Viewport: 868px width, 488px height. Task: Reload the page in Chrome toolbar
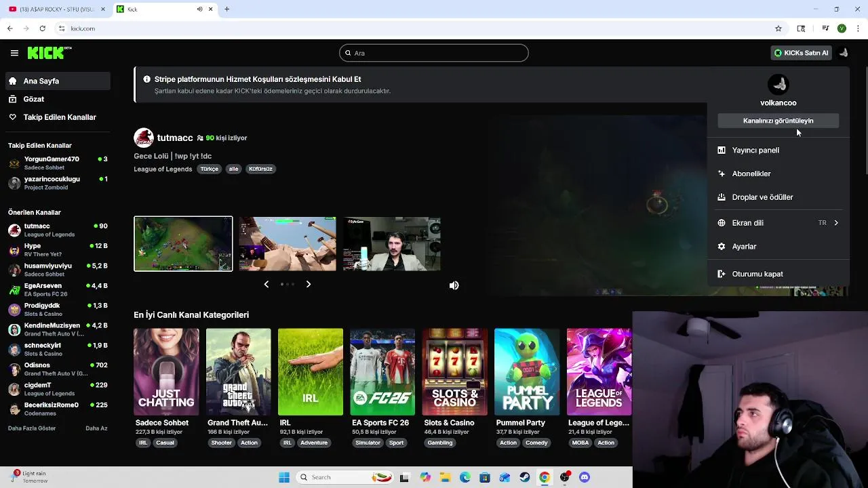[42, 28]
